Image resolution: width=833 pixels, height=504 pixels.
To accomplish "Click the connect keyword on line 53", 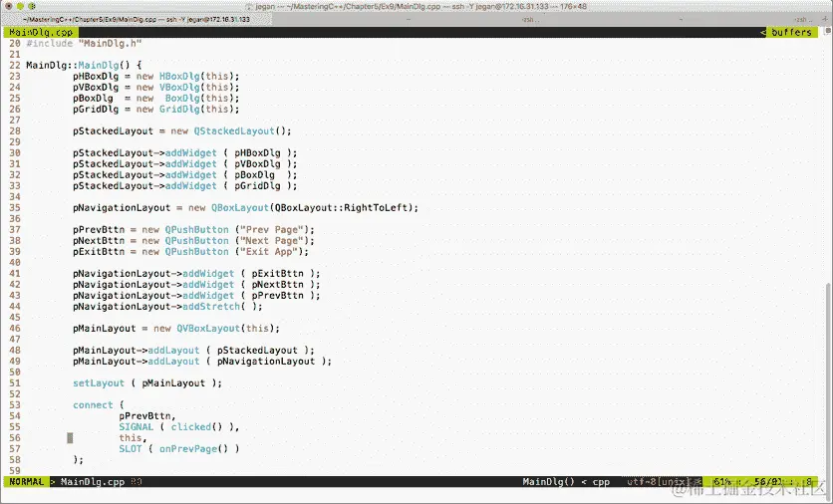I will [x=93, y=405].
